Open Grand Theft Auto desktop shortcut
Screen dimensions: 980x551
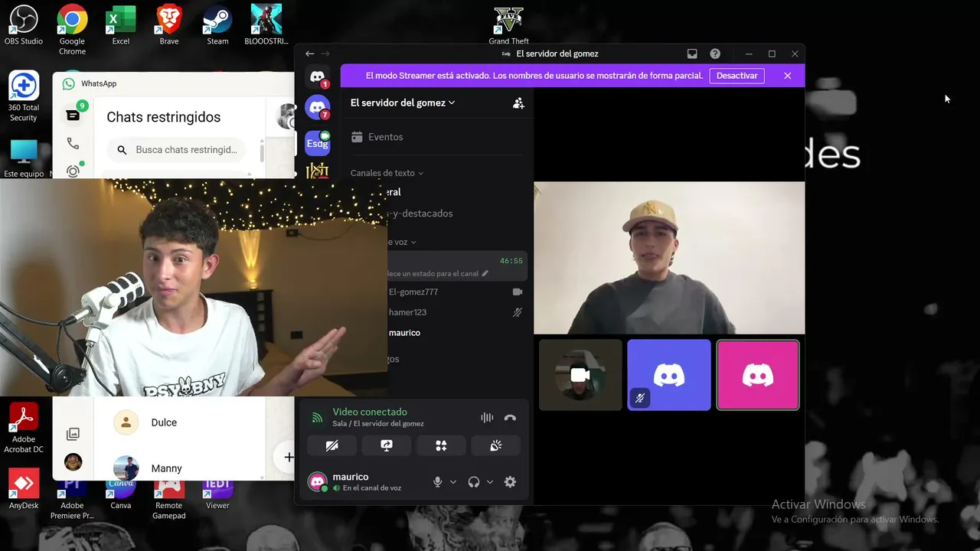click(x=508, y=26)
